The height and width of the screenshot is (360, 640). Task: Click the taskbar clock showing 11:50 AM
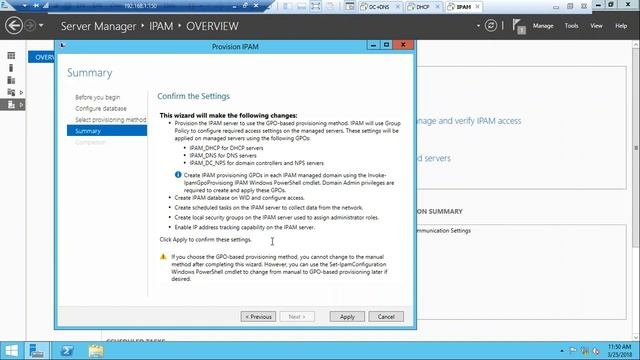619,351
